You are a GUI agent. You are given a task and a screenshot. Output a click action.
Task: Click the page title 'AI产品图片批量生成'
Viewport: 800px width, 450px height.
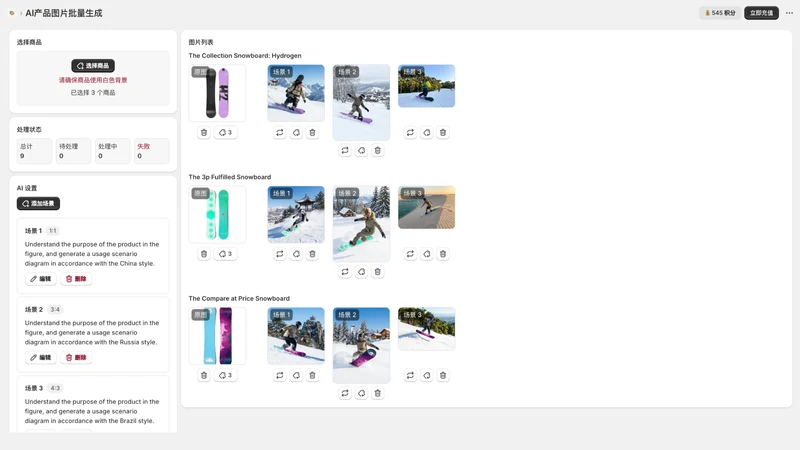64,13
